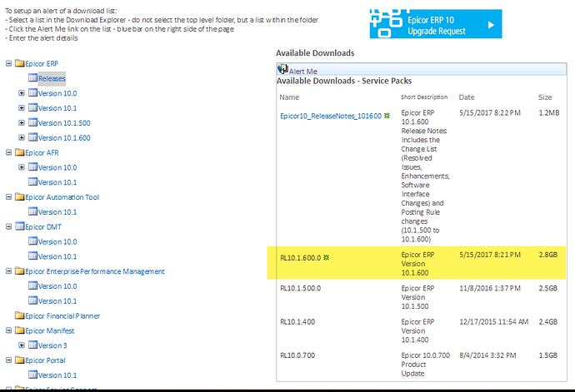This screenshot has width=575, height=392.
Task: Open Version 10.0 under Enterprise Performance Management
Action: [x=57, y=286]
